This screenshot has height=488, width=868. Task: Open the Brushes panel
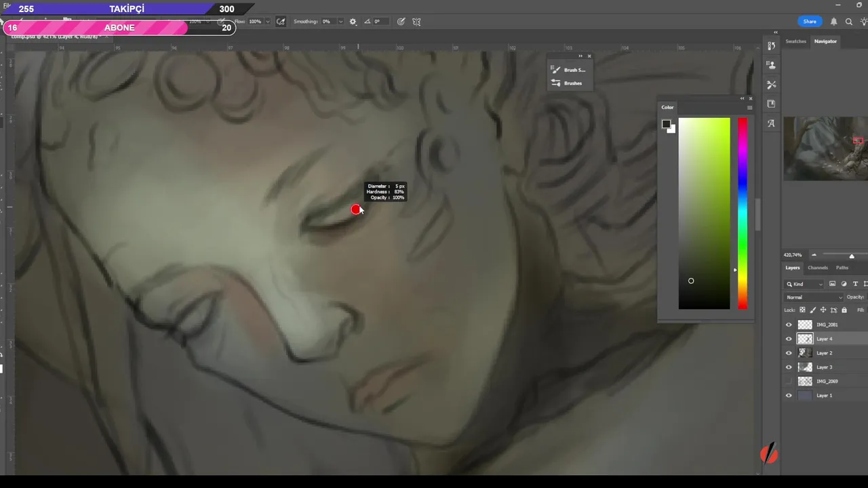pyautogui.click(x=567, y=83)
